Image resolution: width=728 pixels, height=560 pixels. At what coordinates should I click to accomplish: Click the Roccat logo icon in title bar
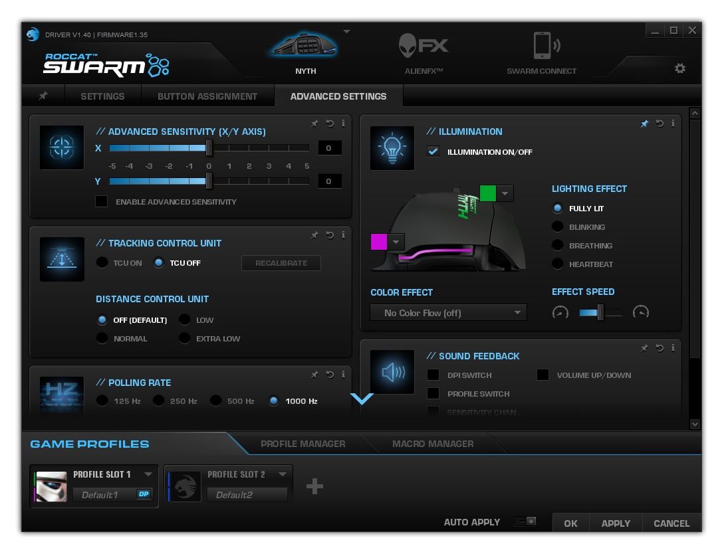click(33, 34)
